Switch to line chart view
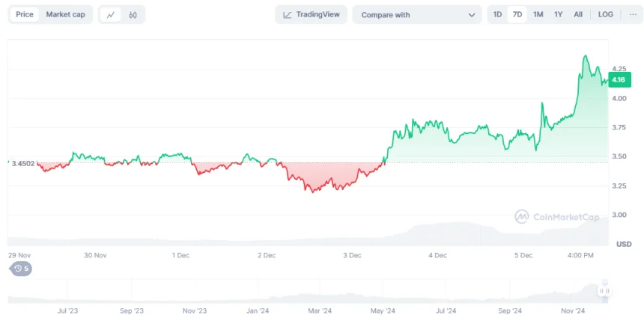Screen dimensions: 644x327 click(111, 15)
